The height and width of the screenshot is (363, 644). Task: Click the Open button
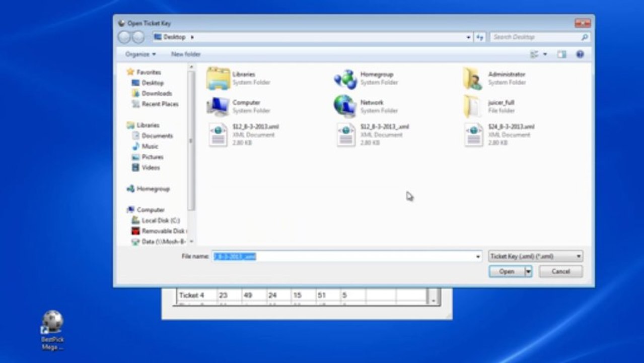507,271
